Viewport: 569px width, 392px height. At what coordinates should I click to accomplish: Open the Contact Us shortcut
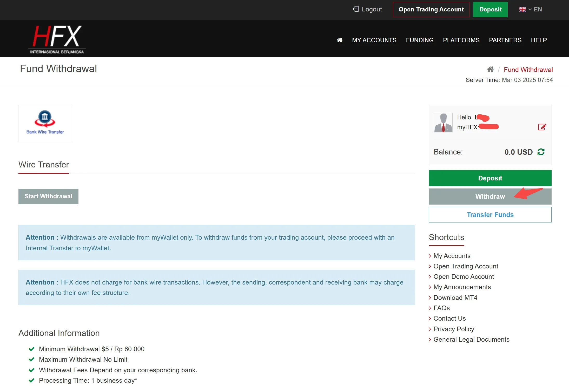point(449,319)
